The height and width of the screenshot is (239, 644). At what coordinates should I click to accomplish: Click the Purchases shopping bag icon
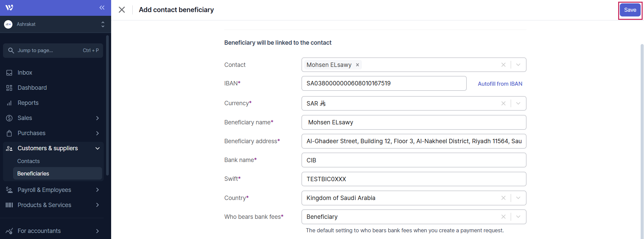[9, 133]
